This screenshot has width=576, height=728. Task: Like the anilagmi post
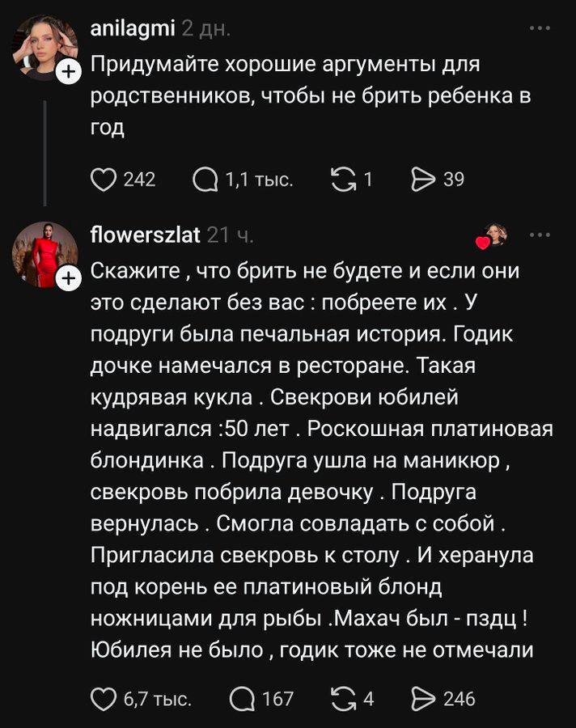(x=104, y=180)
